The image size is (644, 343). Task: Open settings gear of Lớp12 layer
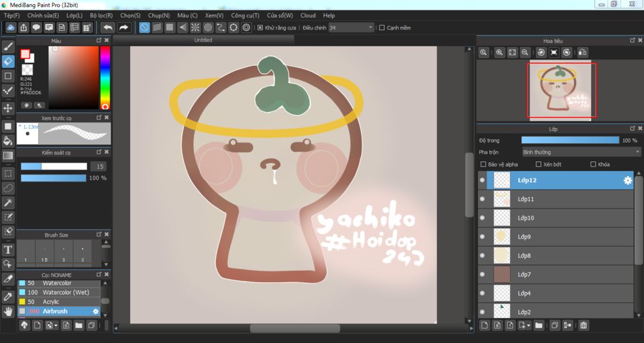(628, 180)
